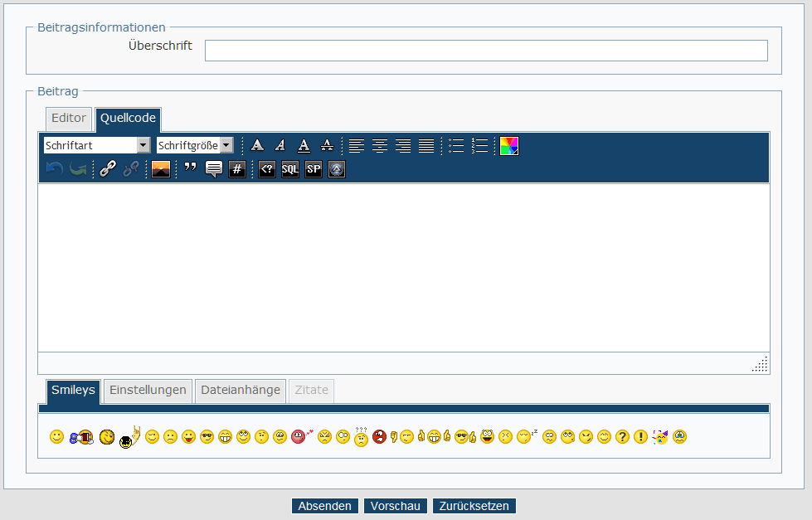Insert a quote with the quotation marks icon
This screenshot has width=812, height=520.
190,169
